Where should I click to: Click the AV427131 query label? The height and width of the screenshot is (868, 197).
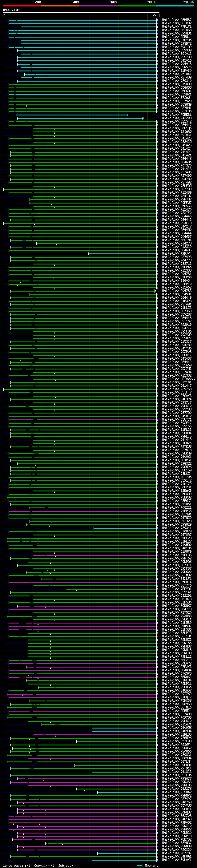coord(11,10)
